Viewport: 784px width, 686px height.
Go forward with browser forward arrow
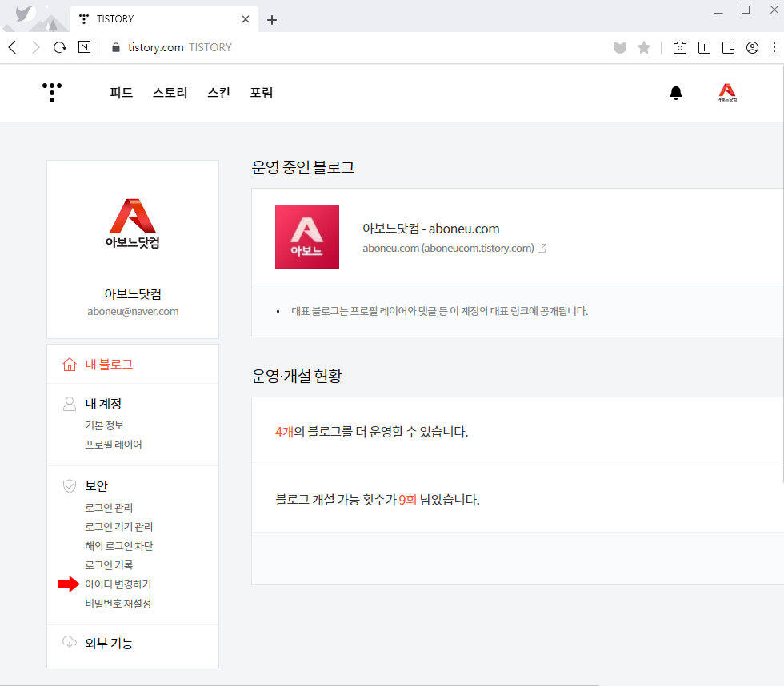pos(35,47)
